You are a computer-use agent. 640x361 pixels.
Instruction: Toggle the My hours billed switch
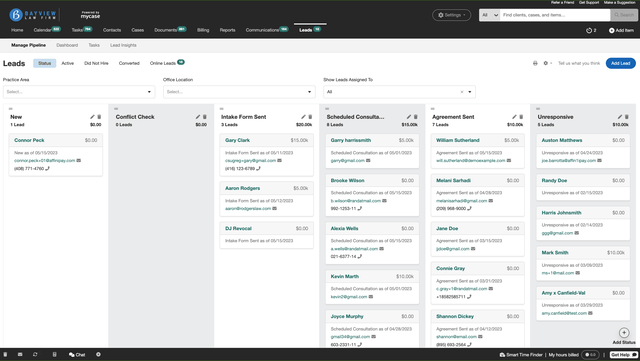(x=590, y=354)
